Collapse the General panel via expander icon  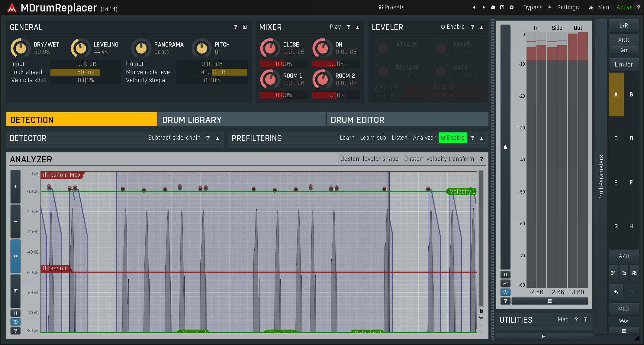(245, 27)
